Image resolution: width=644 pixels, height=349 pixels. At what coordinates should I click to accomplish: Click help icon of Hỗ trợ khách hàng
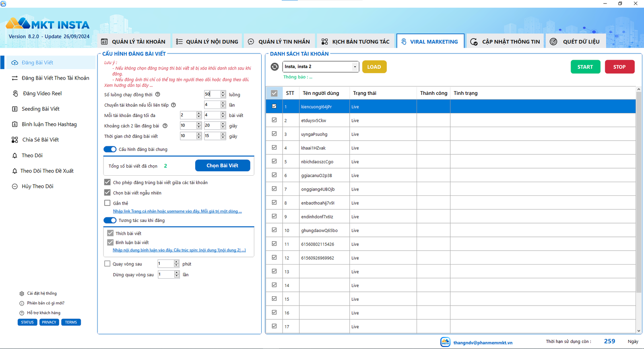click(22, 313)
